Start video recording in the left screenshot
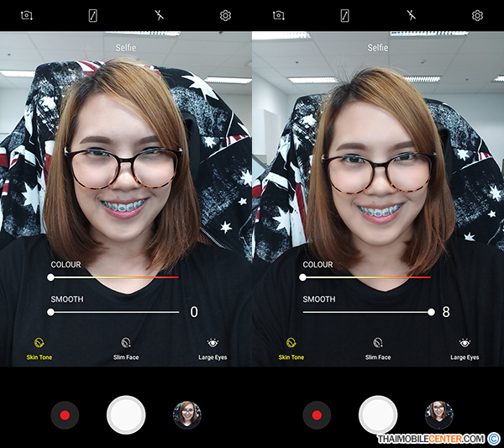 [x=65, y=415]
